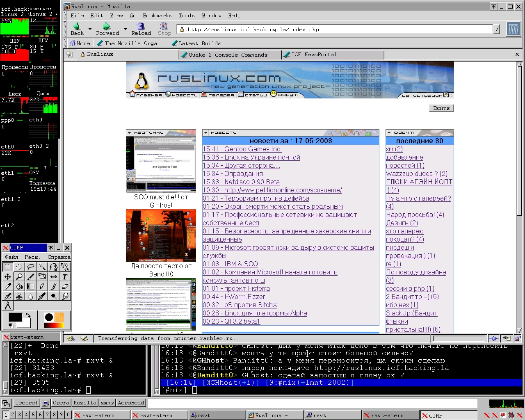Screen dimensions: 525x420
Task: Pick the Clone stamp tool
Action: pos(19,296)
